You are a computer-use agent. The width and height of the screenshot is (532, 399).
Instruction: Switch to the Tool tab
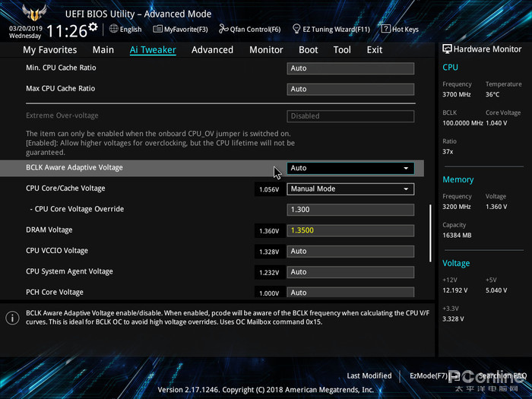point(342,50)
